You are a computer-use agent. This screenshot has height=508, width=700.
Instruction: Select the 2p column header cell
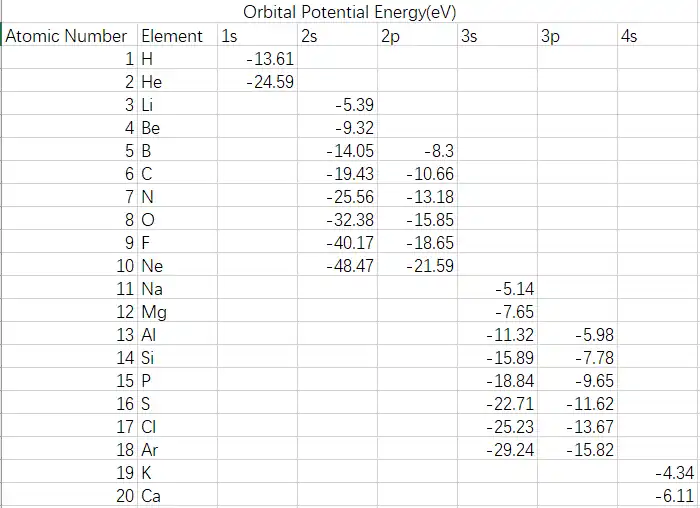click(416, 36)
